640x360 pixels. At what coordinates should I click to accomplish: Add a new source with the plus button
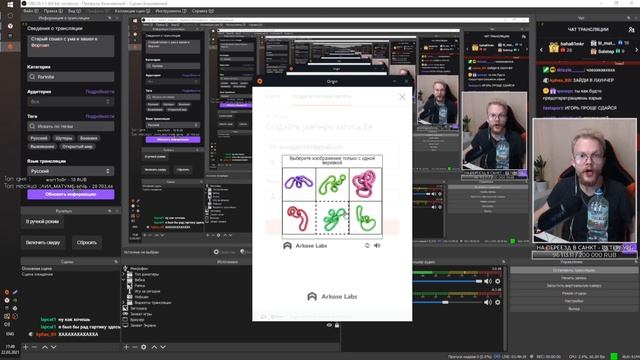(x=126, y=347)
